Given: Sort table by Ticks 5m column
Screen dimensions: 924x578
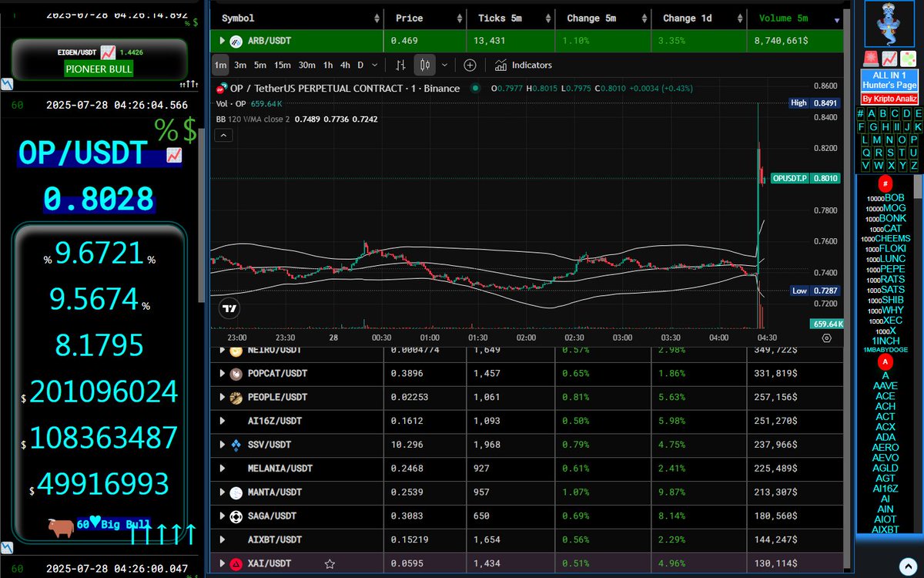Looking at the screenshot, I should pos(511,18).
